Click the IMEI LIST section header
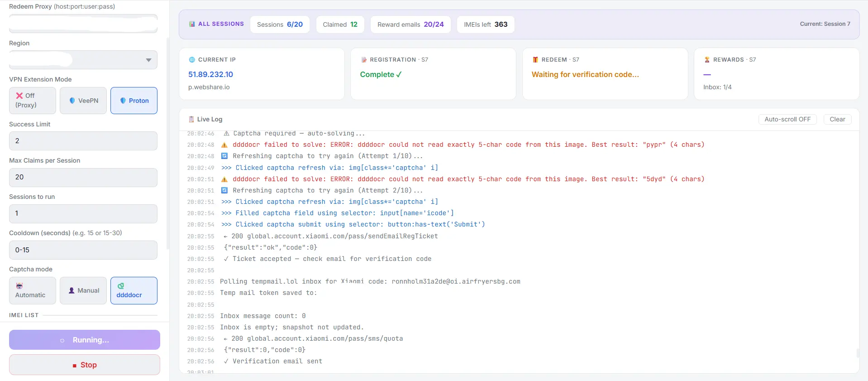The width and height of the screenshot is (868, 381). [x=24, y=315]
